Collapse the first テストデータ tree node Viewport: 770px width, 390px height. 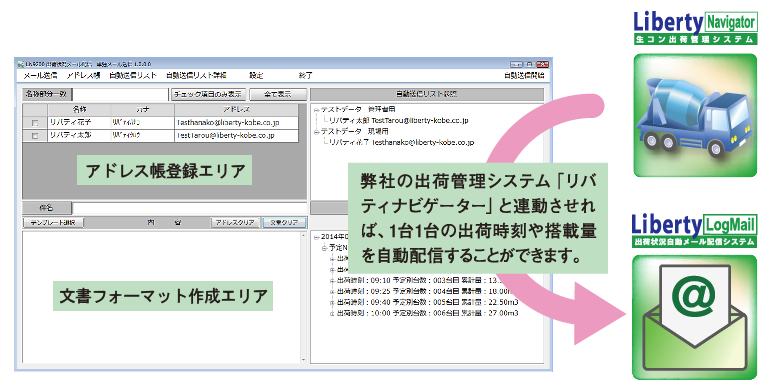click(x=317, y=110)
